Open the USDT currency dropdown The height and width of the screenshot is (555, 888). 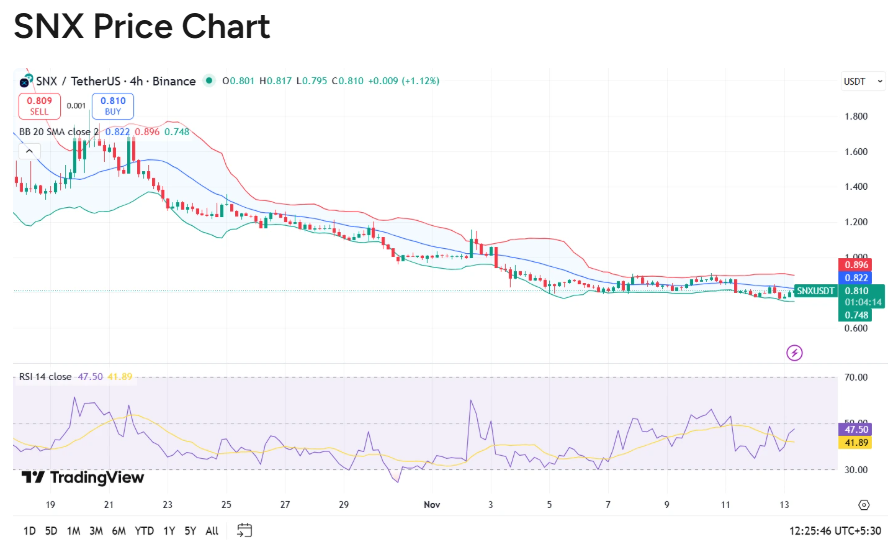862,81
